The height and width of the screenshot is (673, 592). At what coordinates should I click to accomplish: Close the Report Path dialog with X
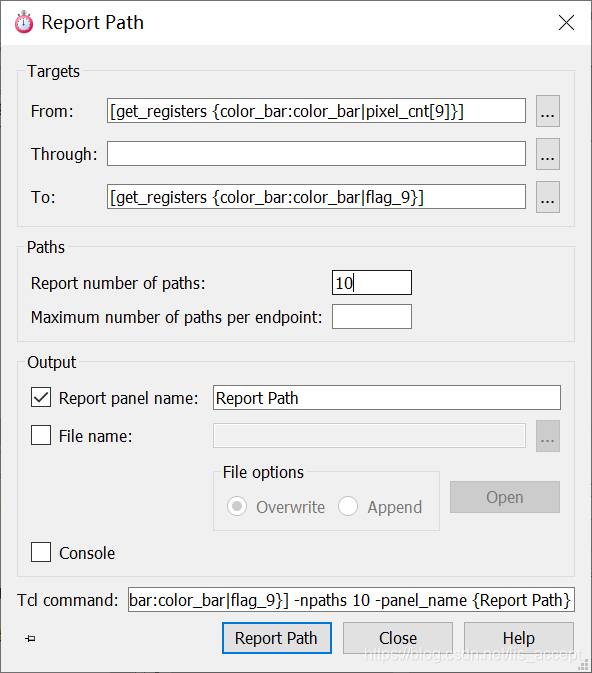(567, 22)
